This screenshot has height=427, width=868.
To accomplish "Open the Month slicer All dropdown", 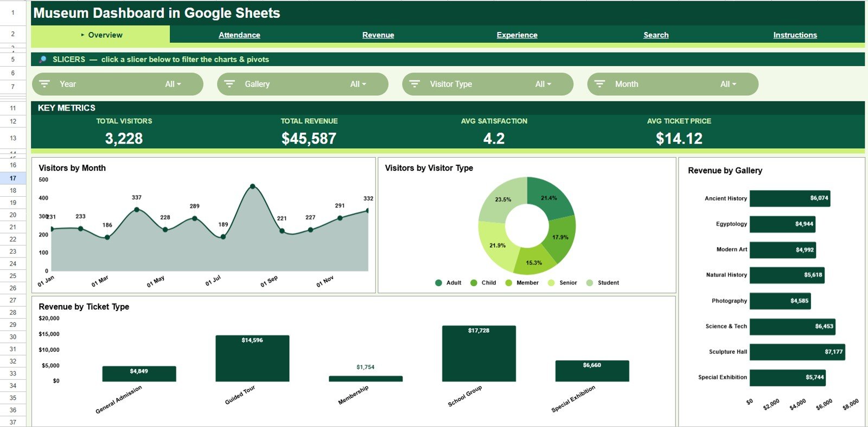I will click(x=728, y=84).
